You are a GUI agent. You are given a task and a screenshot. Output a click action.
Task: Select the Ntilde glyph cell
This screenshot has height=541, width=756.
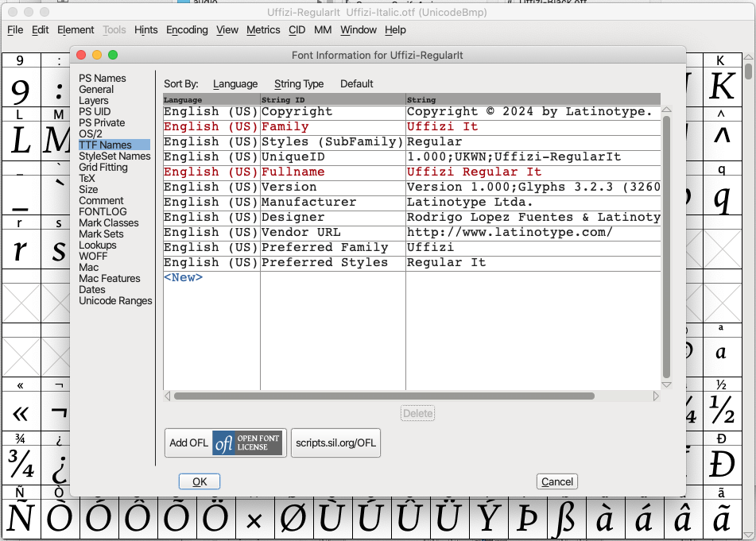point(21,518)
